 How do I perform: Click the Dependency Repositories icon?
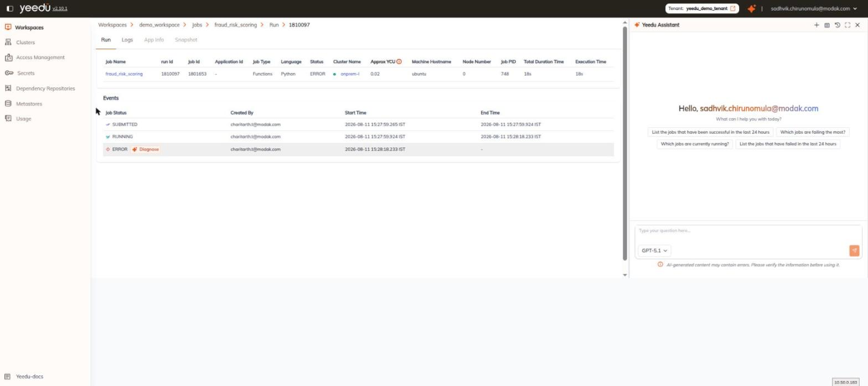[x=8, y=88]
